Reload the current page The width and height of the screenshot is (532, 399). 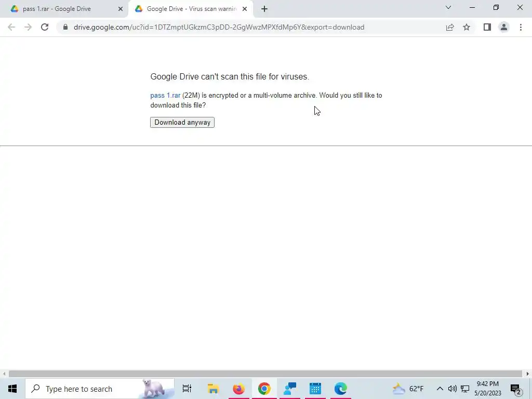45,27
